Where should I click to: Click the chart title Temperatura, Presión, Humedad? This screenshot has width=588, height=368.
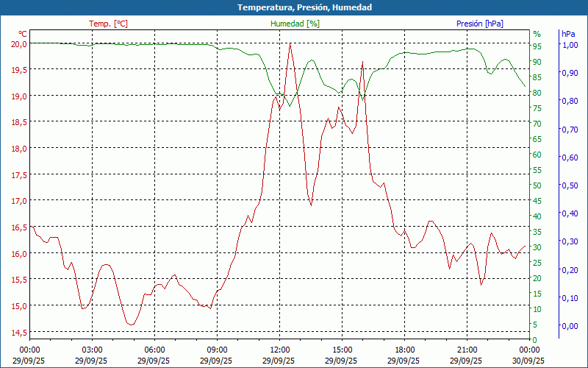point(294,7)
